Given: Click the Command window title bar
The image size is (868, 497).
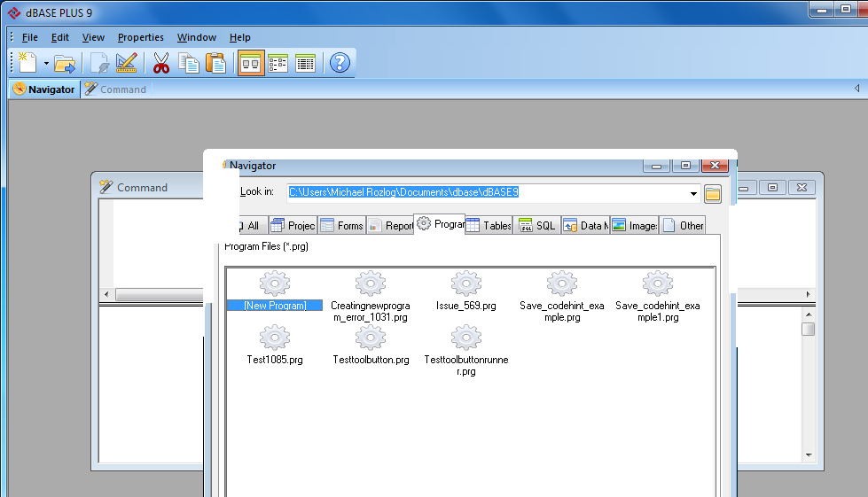Looking at the screenshot, I should (150, 188).
